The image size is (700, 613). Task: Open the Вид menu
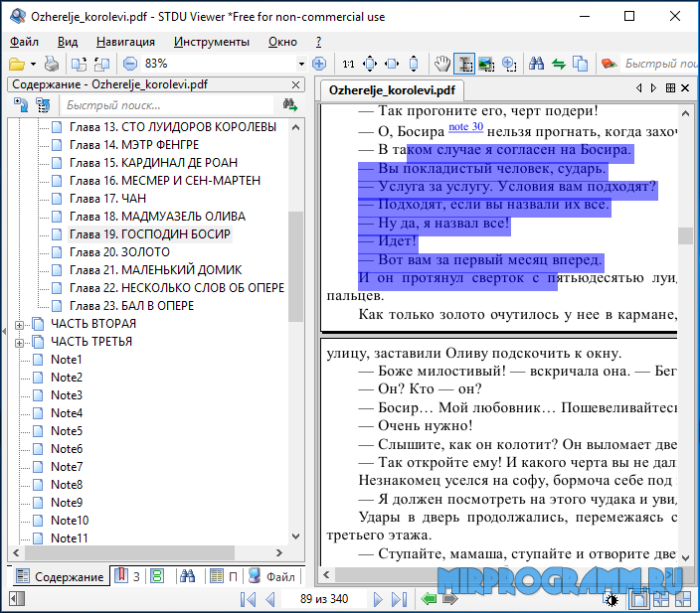[x=68, y=42]
